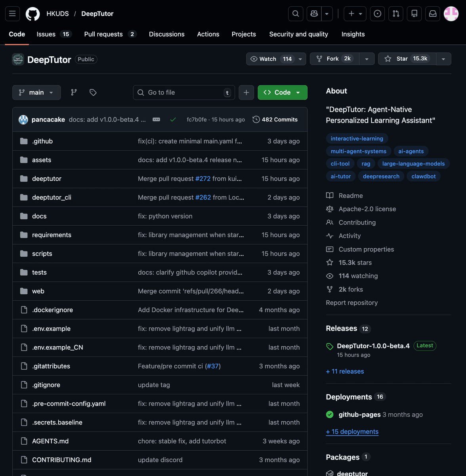Click the + 11 releases link
Viewport: 466px width, 476px height.
pyautogui.click(x=345, y=371)
